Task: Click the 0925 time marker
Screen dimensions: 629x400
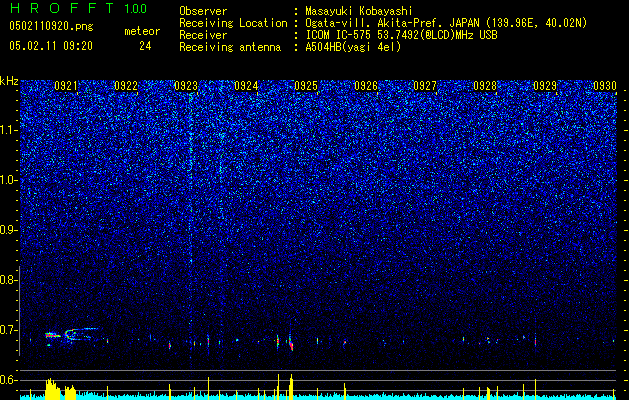Action: tap(306, 86)
